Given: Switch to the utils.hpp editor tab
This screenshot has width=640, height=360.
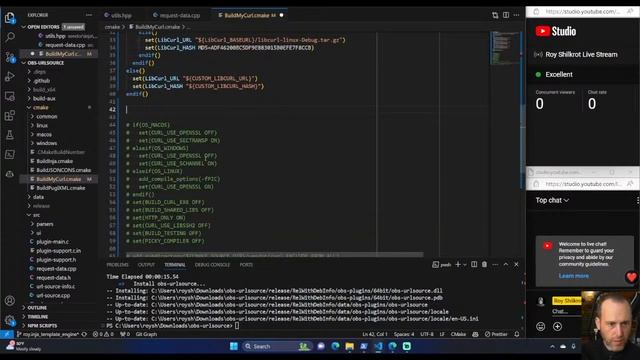Looking at the screenshot, I should tap(118, 16).
